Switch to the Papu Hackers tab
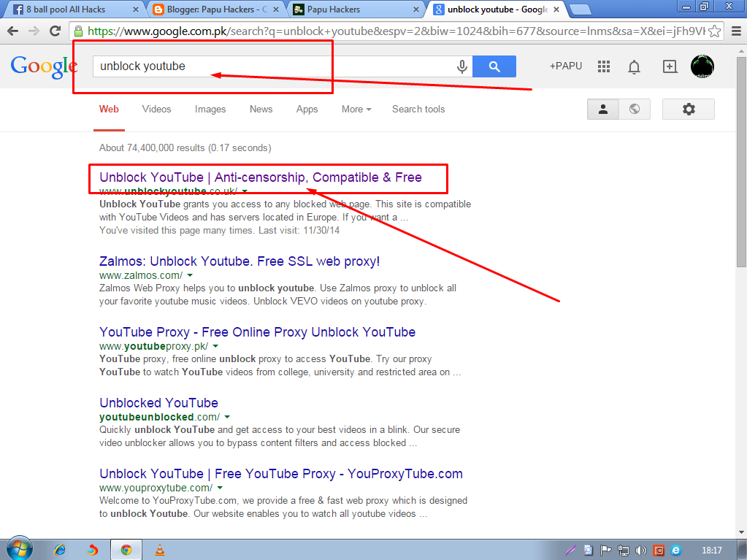 click(356, 9)
